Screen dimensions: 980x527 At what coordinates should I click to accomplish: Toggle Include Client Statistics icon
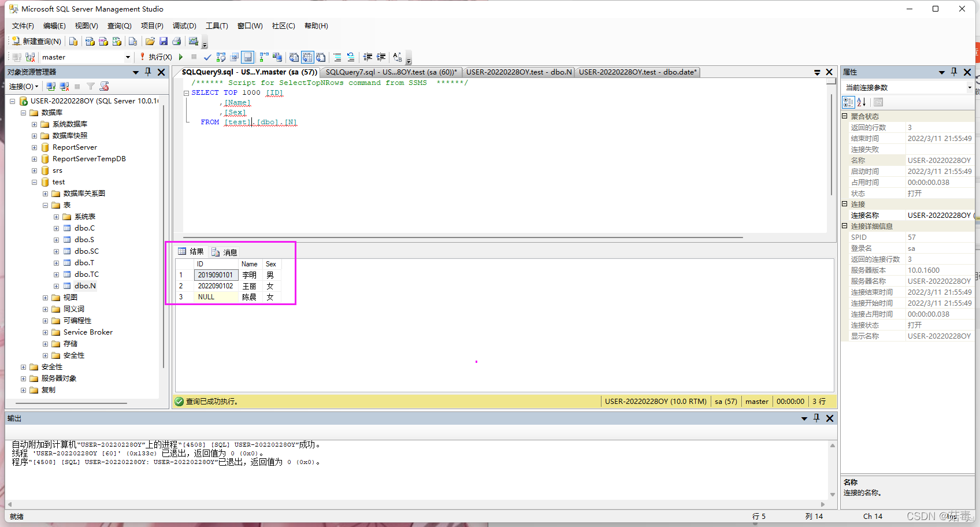[277, 57]
